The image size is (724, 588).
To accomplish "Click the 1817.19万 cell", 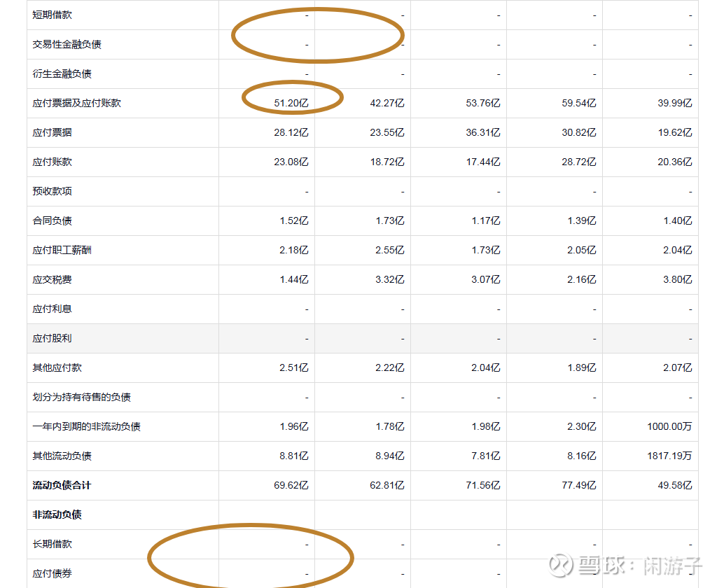I will 670,456.
